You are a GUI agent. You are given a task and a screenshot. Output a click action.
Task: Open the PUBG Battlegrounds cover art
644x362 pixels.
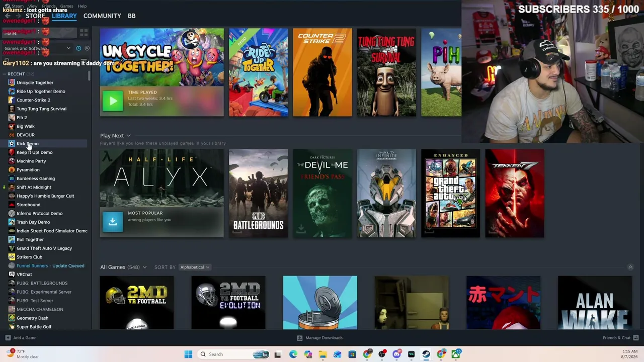pyautogui.click(x=258, y=193)
